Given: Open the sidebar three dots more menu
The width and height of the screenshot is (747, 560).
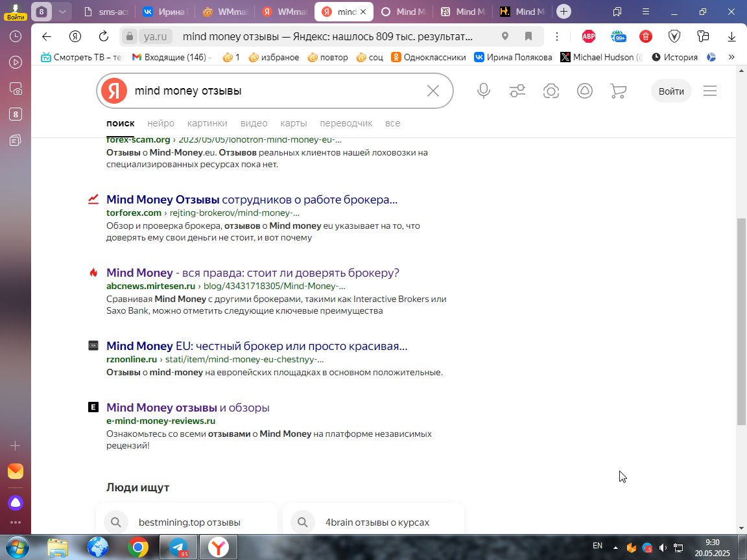Looking at the screenshot, I should 16,522.
